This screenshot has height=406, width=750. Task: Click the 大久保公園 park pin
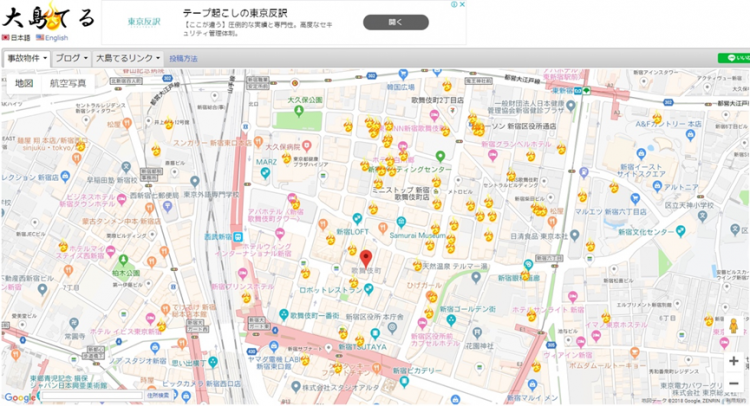[299, 111]
